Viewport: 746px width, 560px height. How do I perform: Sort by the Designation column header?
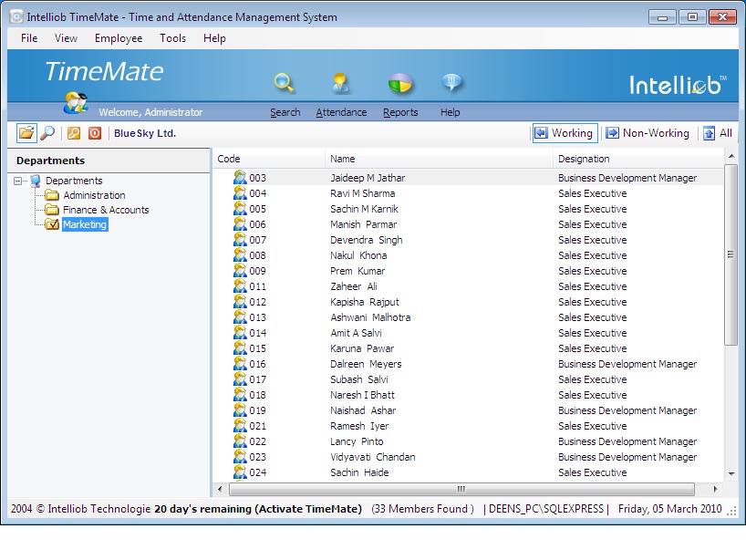coord(638,159)
